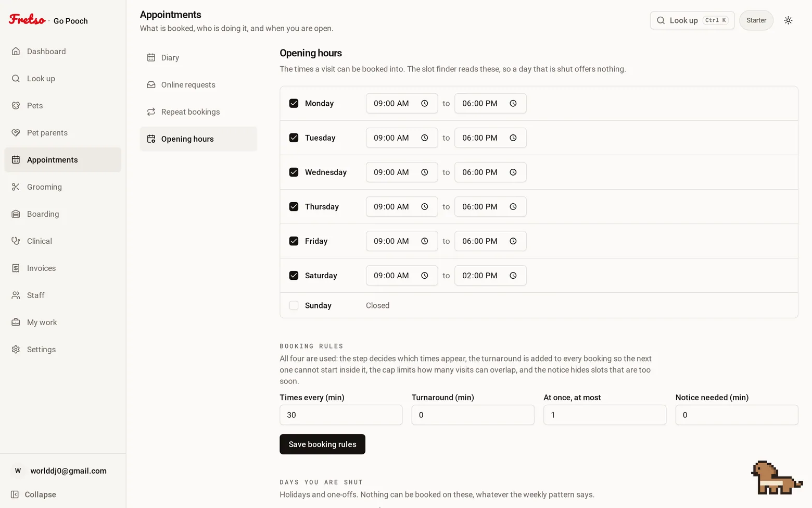
Task: Uncheck the Thursday checkbox
Action: point(294,206)
